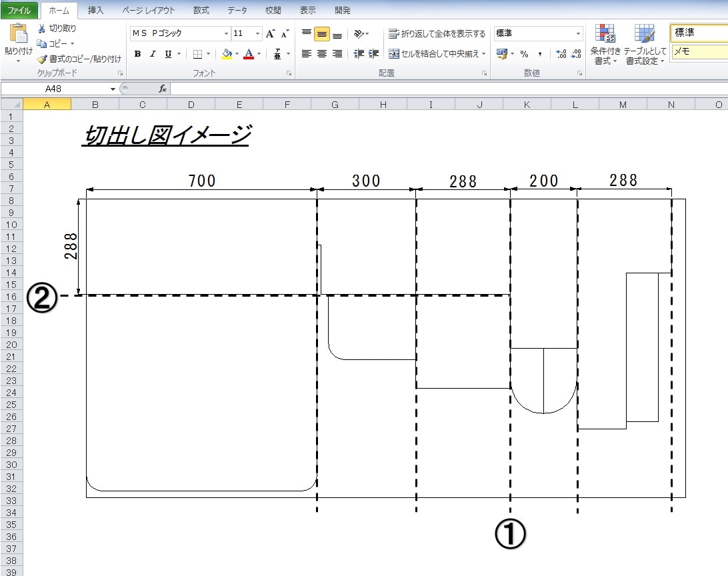Screen dimensions: 728x576
Task: Toggle underline formatting
Action: click(x=168, y=54)
